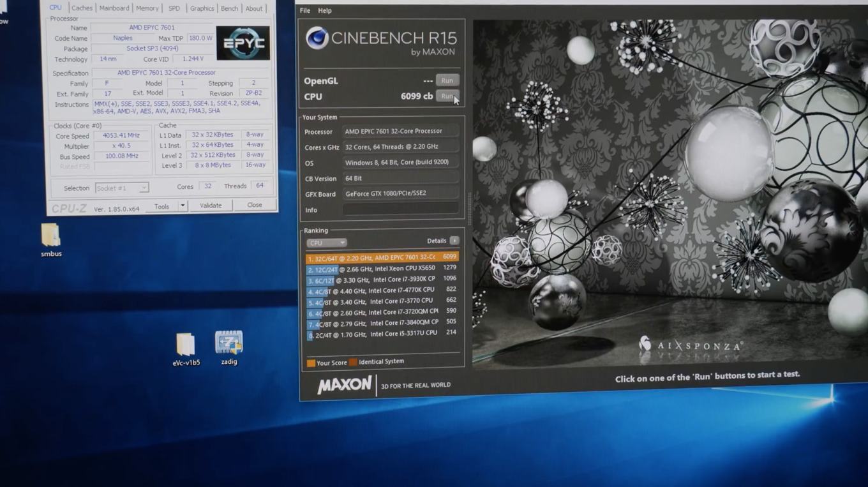The width and height of the screenshot is (868, 487).
Task: Click the Bus Speed 100.08 MHz value
Action: 121,156
